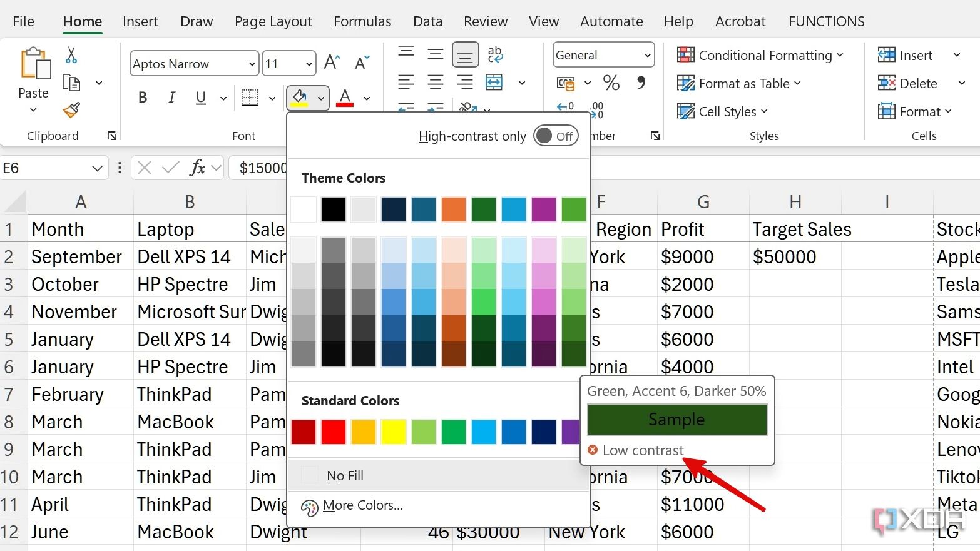The width and height of the screenshot is (980, 551).
Task: Click the Wrap Text icon
Action: tap(495, 54)
